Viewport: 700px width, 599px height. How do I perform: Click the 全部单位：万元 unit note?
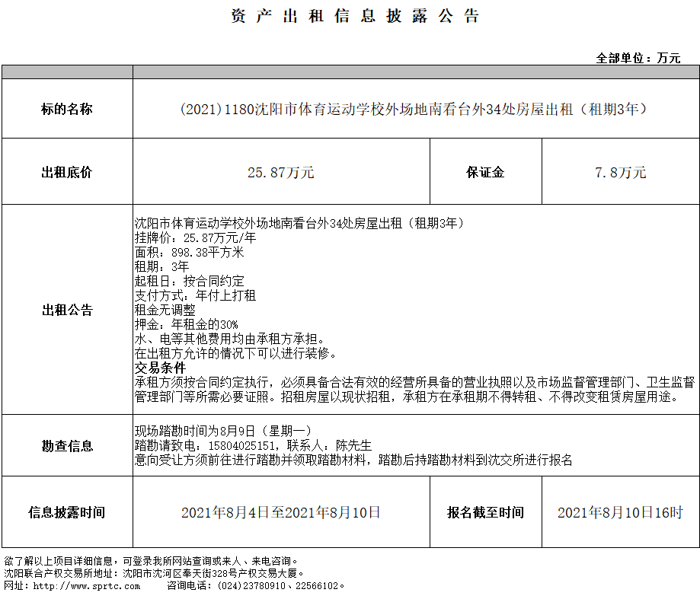point(638,58)
